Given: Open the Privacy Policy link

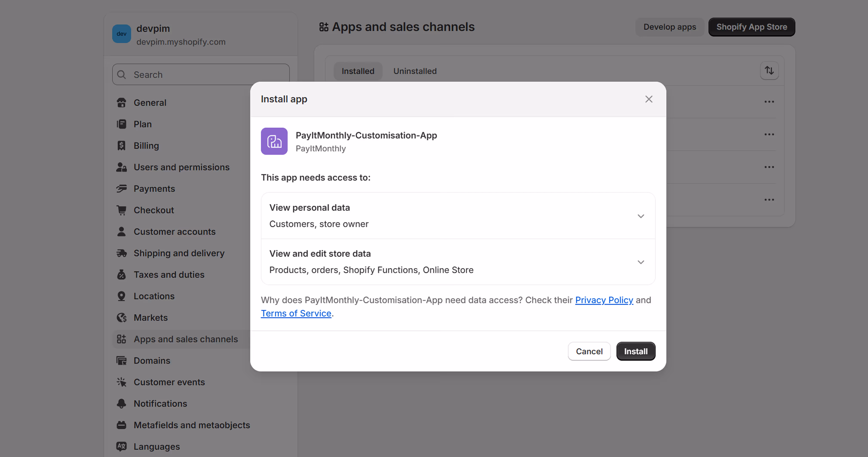Looking at the screenshot, I should coord(604,300).
